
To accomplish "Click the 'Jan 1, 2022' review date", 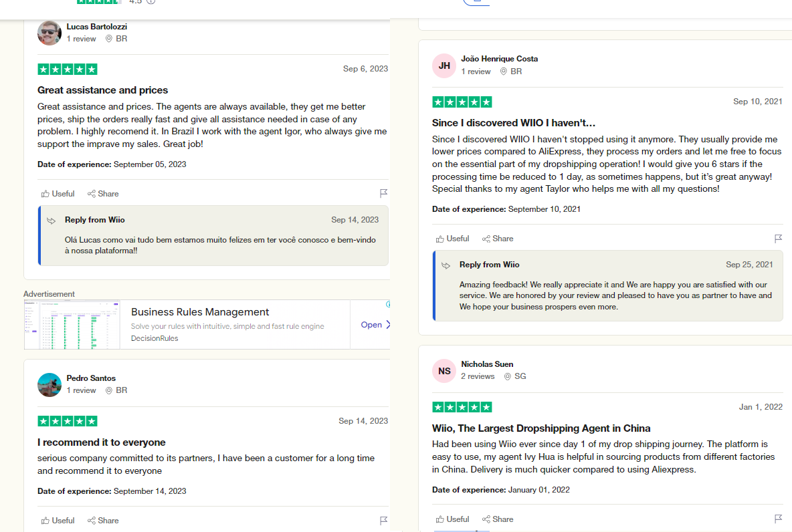I will 761,407.
